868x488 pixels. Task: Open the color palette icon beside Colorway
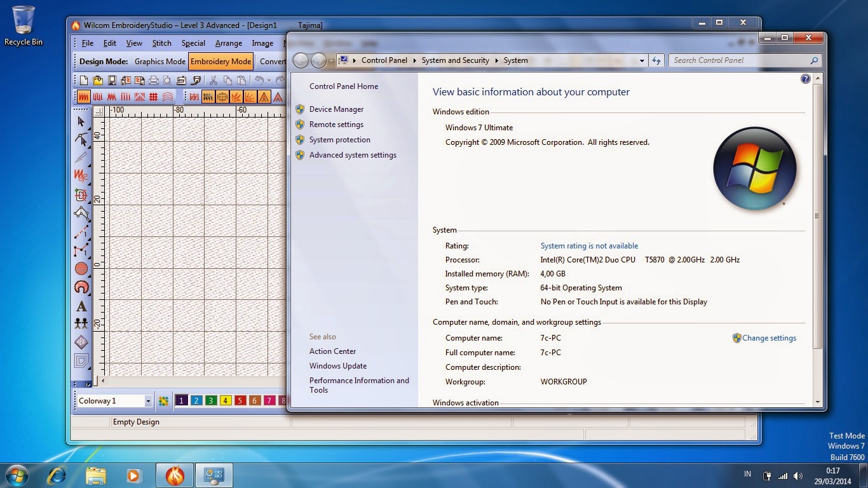(x=163, y=401)
